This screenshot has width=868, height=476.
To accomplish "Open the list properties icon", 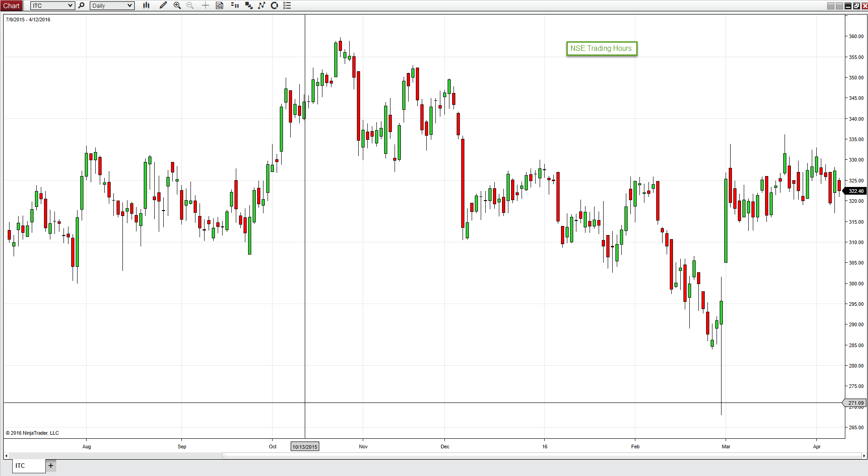I will point(287,5).
